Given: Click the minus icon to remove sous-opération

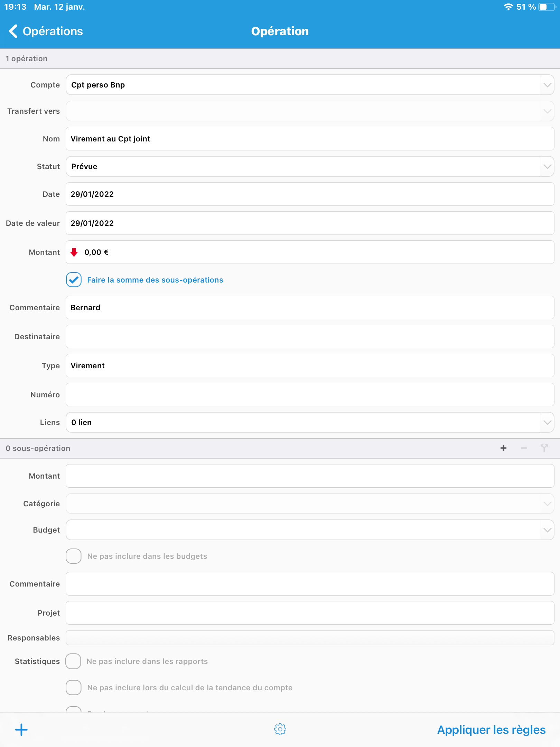Looking at the screenshot, I should (524, 448).
